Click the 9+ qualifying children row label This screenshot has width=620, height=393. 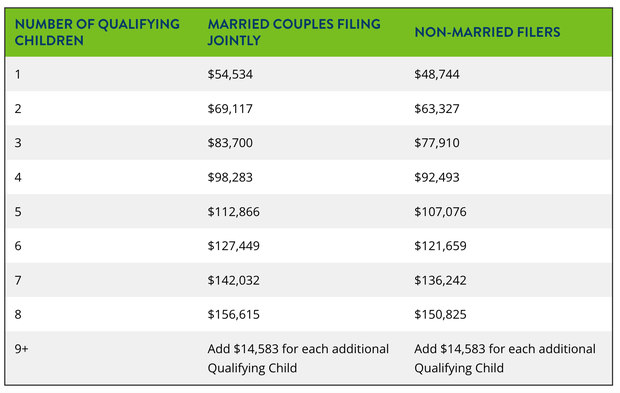(x=21, y=349)
